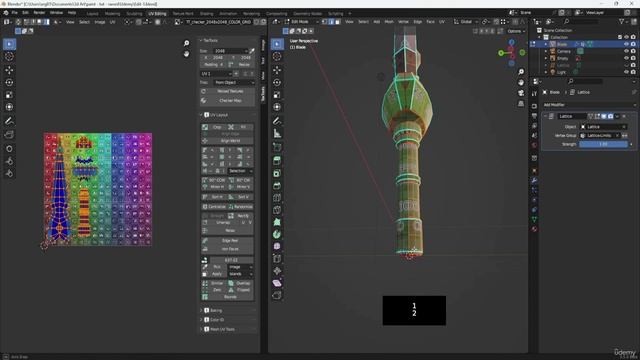Viewport: 640px width, 360px height.
Task: Select the Spin tool
Action: point(277,234)
